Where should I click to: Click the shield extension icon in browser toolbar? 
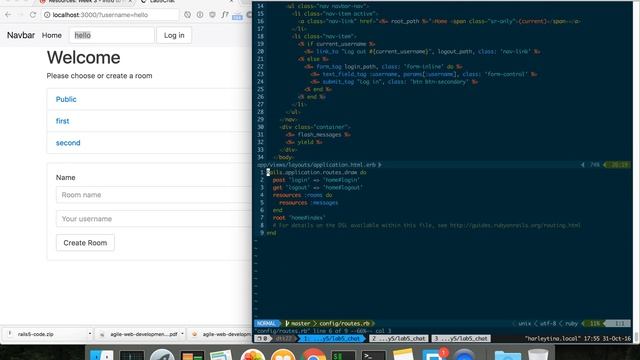click(x=212, y=15)
